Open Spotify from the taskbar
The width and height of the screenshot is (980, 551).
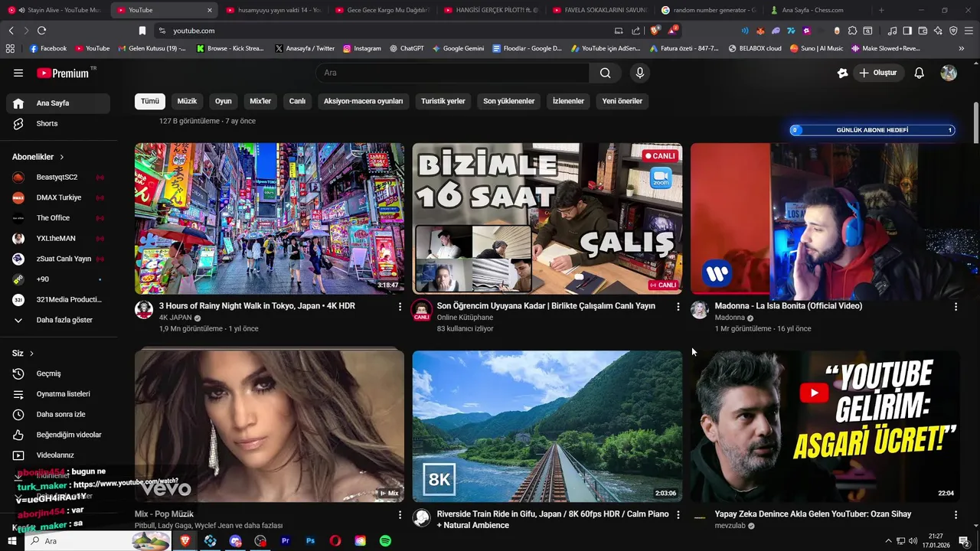tap(385, 541)
